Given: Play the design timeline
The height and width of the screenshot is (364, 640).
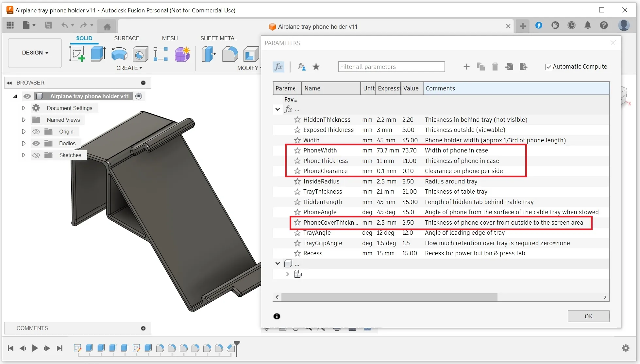Looking at the screenshot, I should tap(35, 348).
